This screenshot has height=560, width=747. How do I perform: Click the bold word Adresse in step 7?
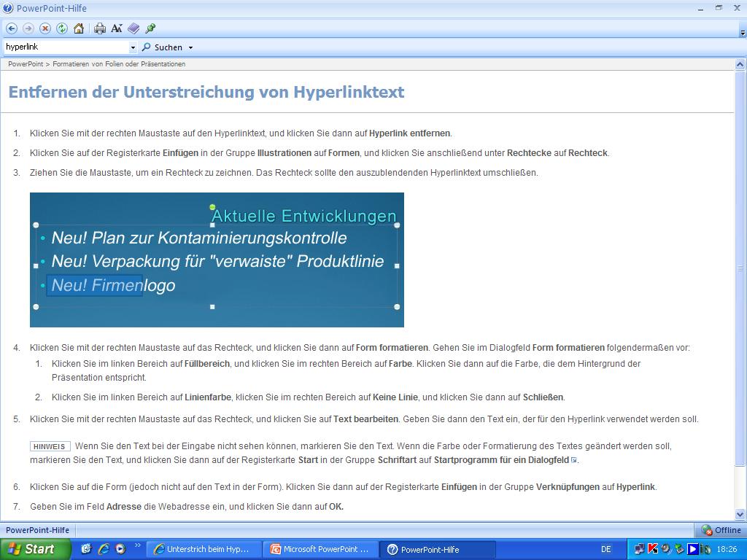coord(124,507)
